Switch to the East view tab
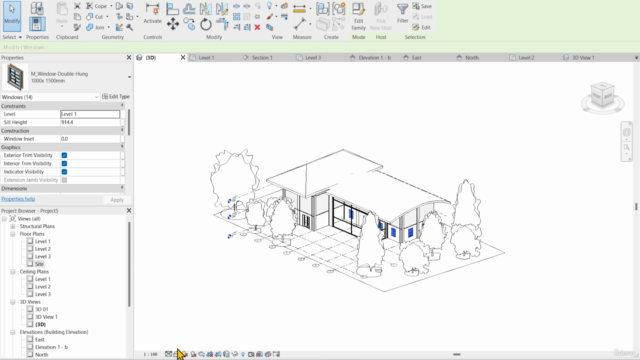 [416, 58]
